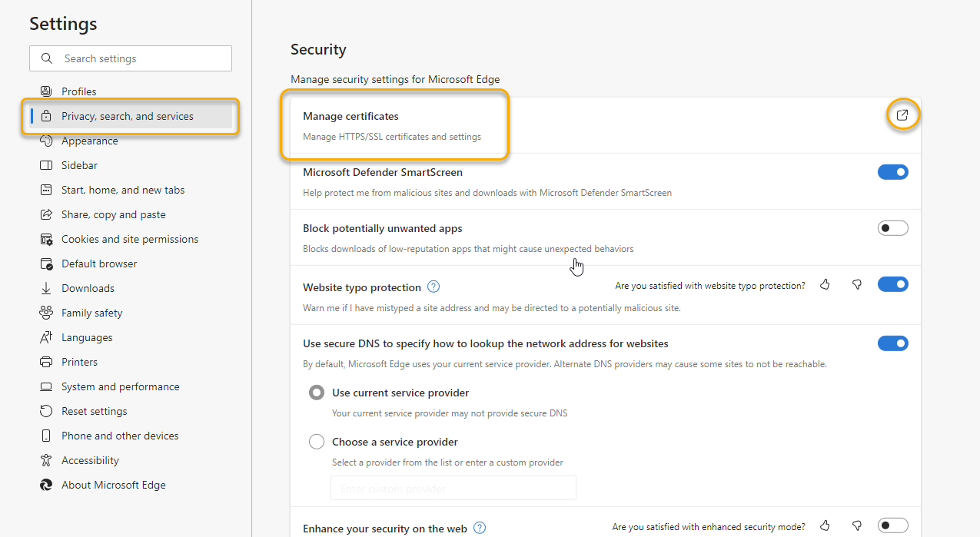Click the Share, copy and paste icon

coord(46,214)
